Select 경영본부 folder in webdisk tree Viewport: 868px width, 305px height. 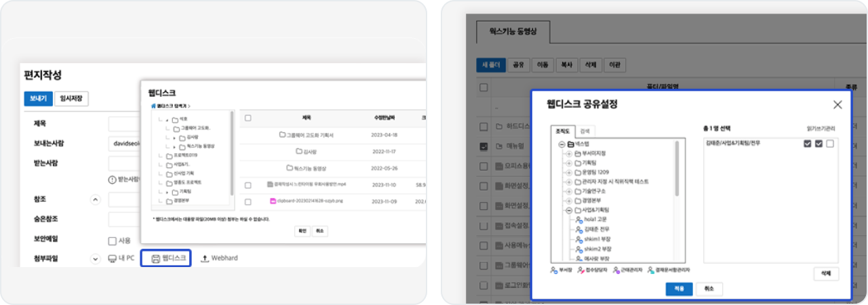click(x=178, y=201)
